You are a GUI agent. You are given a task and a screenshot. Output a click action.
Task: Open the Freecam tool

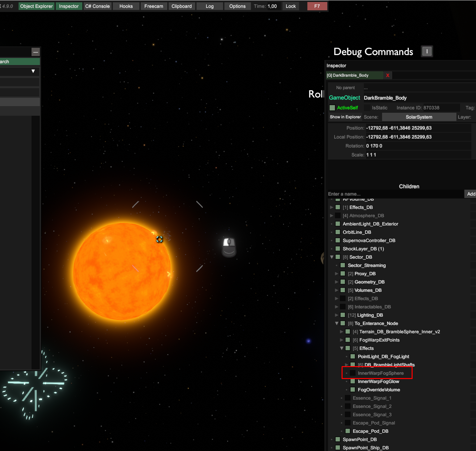154,6
